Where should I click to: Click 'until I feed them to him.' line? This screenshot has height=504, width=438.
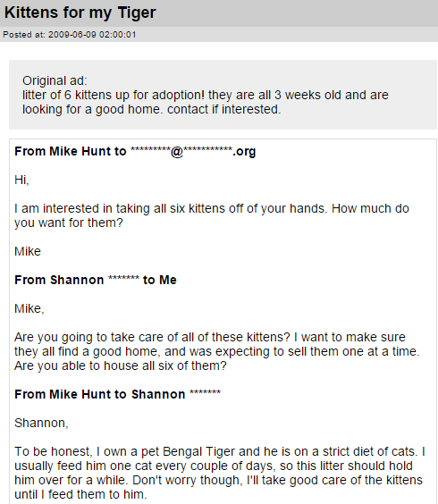click(80, 494)
